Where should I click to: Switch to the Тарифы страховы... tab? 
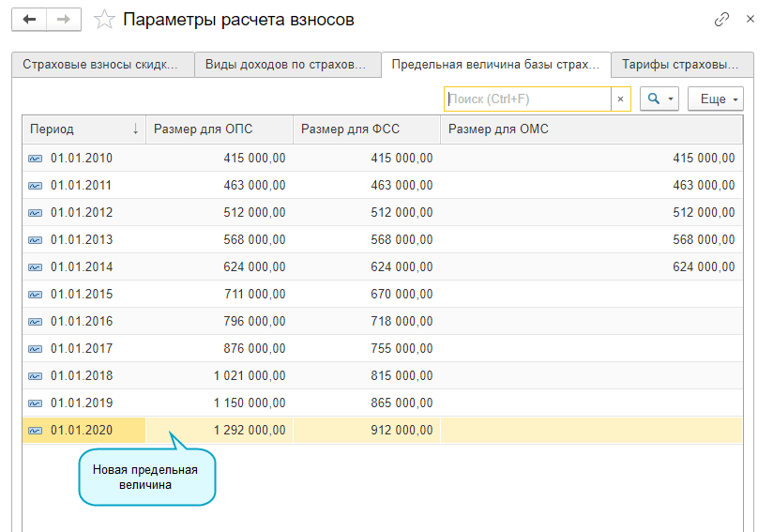point(682,65)
